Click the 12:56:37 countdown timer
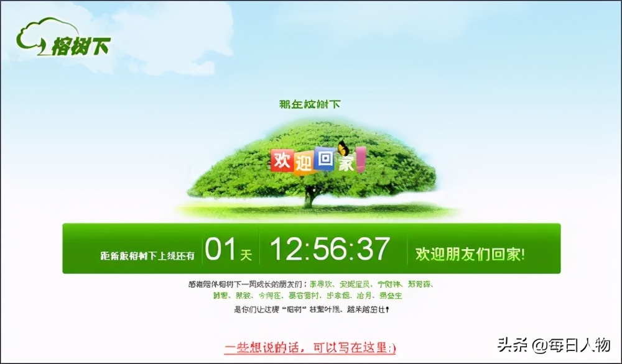Screen dimensions: 622x364 pyautogui.click(x=332, y=248)
